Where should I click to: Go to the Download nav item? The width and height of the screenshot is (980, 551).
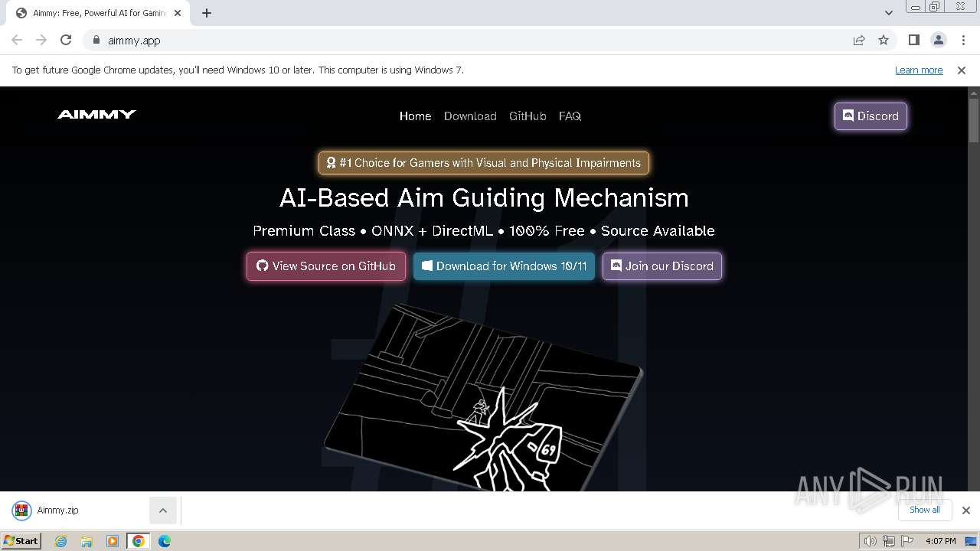click(x=470, y=116)
